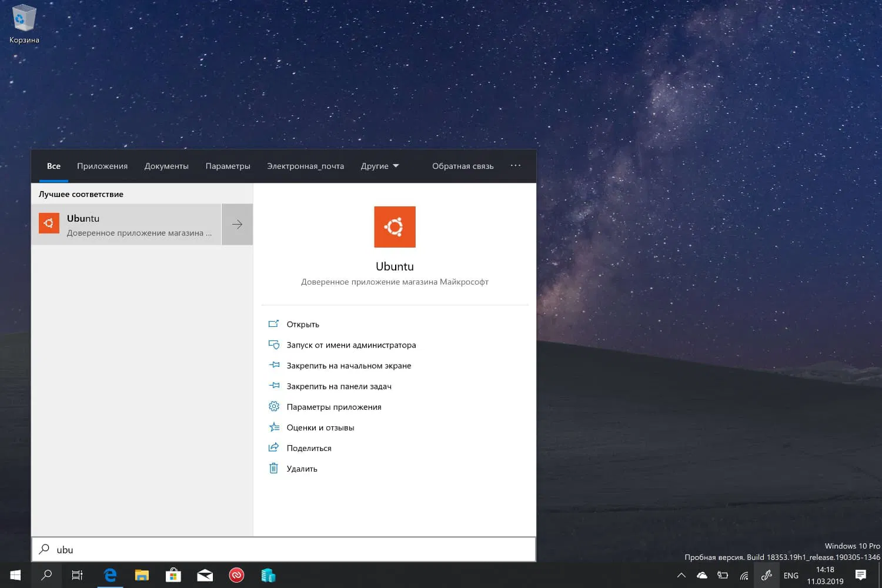Switch to the Приложения search tab

(102, 166)
